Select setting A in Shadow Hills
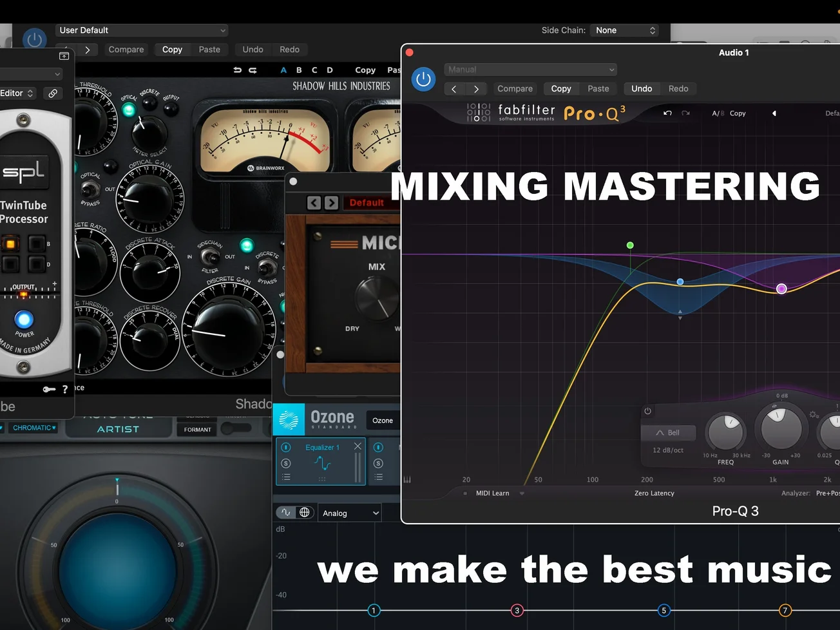This screenshot has width=840, height=630. (283, 70)
